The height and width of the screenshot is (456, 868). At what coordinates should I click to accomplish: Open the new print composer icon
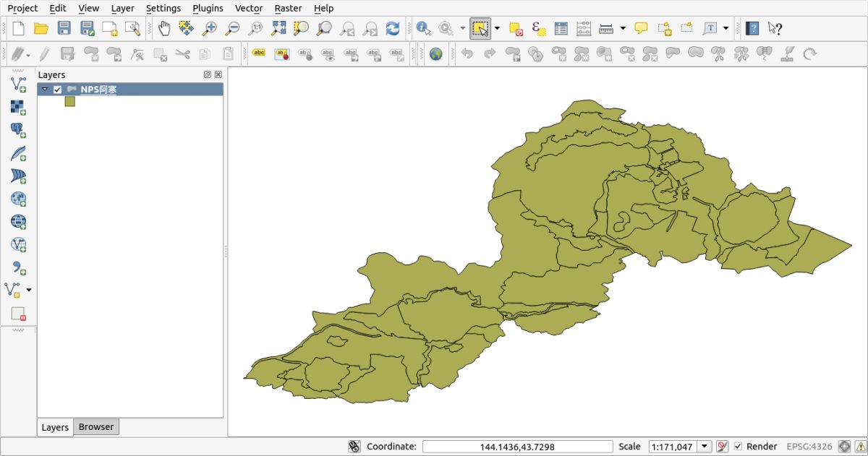pos(110,28)
